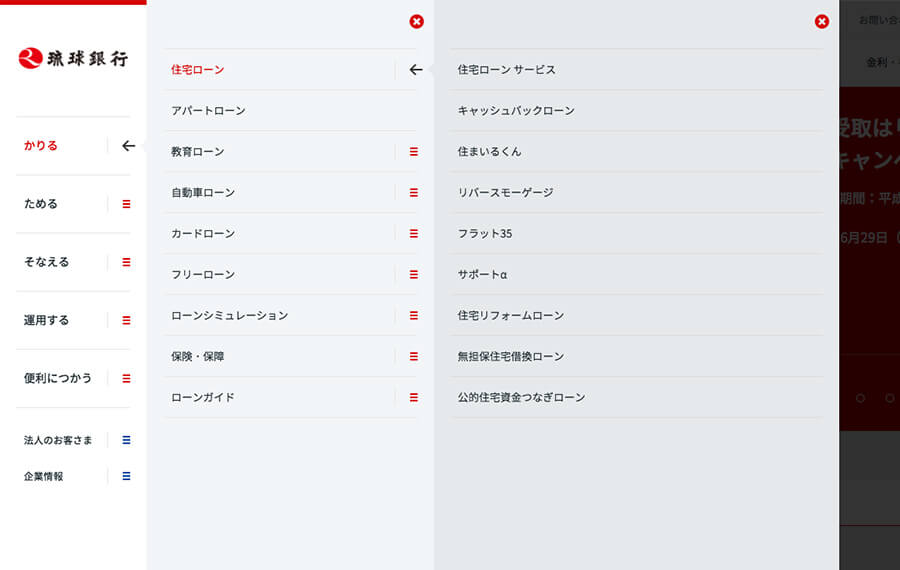This screenshot has width=900, height=570.
Task: Open the リバースモーゲージ link
Action: point(505,193)
